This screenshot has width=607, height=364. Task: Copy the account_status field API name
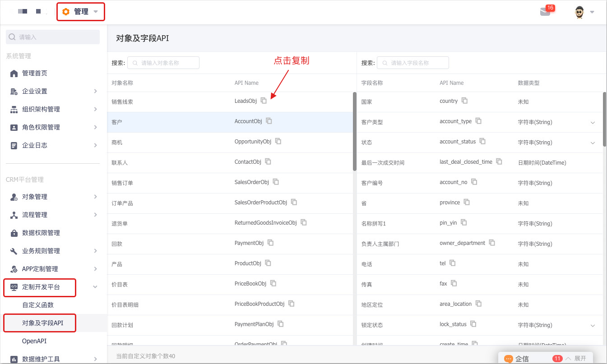[x=483, y=141]
